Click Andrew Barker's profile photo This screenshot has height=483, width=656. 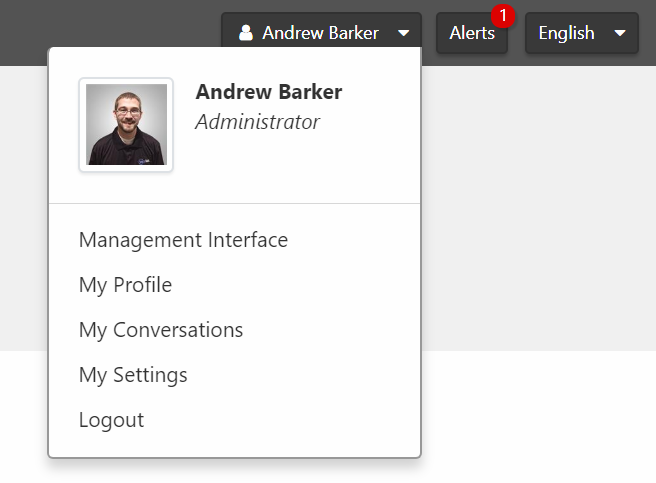click(x=126, y=125)
